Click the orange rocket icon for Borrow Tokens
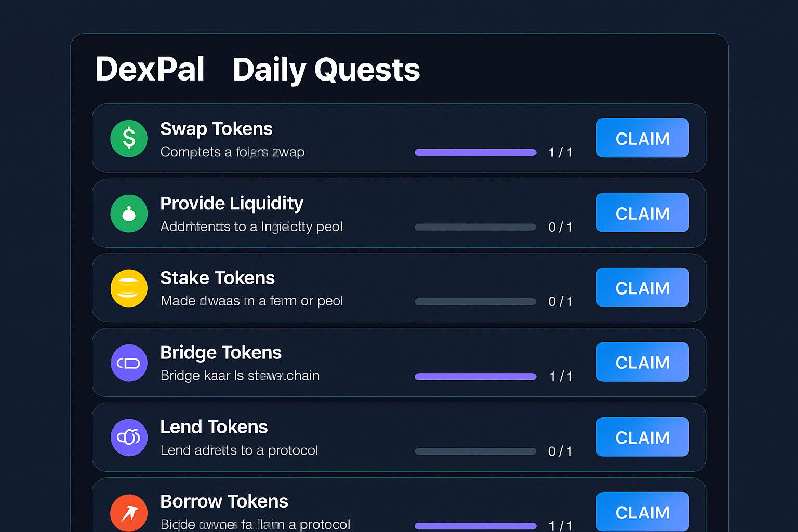798x532 pixels. 129,512
